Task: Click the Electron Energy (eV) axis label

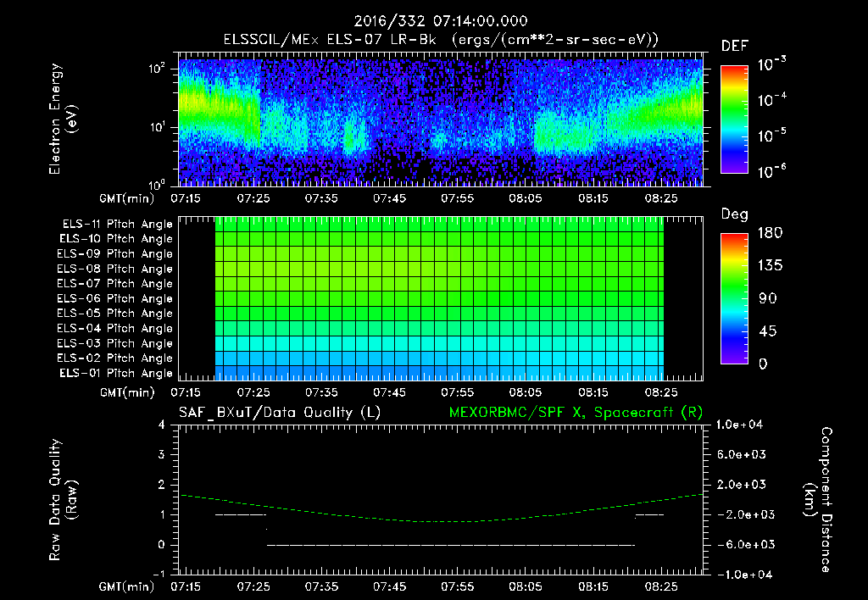Action: 63,119
